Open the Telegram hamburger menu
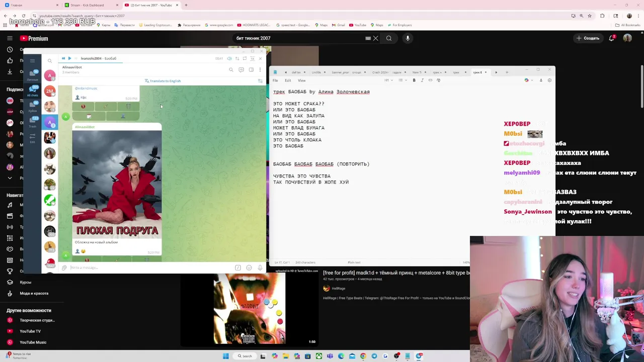 click(32, 61)
